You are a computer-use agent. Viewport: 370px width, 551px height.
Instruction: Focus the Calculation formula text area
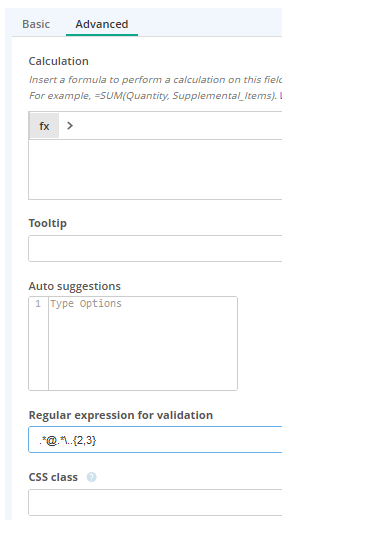click(x=155, y=169)
